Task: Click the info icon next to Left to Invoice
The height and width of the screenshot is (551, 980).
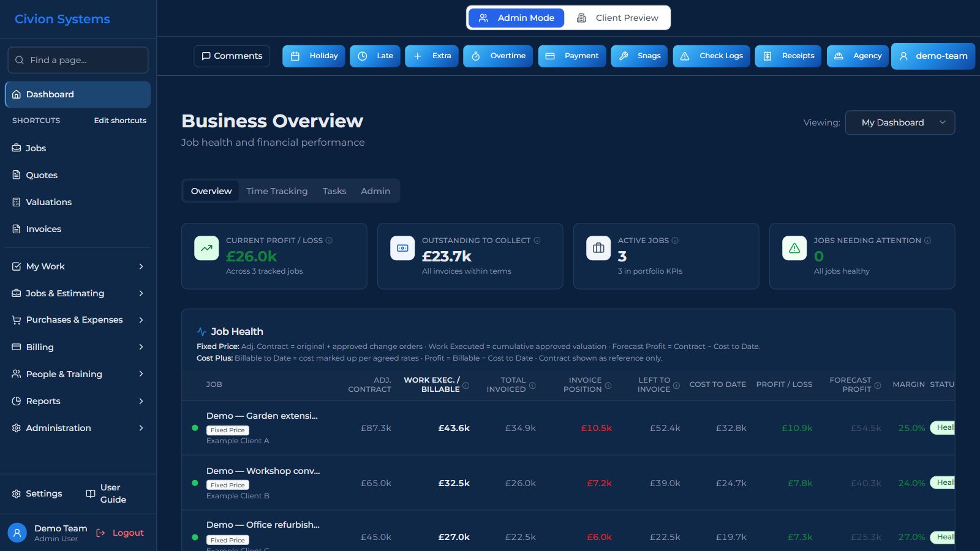Action: (x=676, y=386)
